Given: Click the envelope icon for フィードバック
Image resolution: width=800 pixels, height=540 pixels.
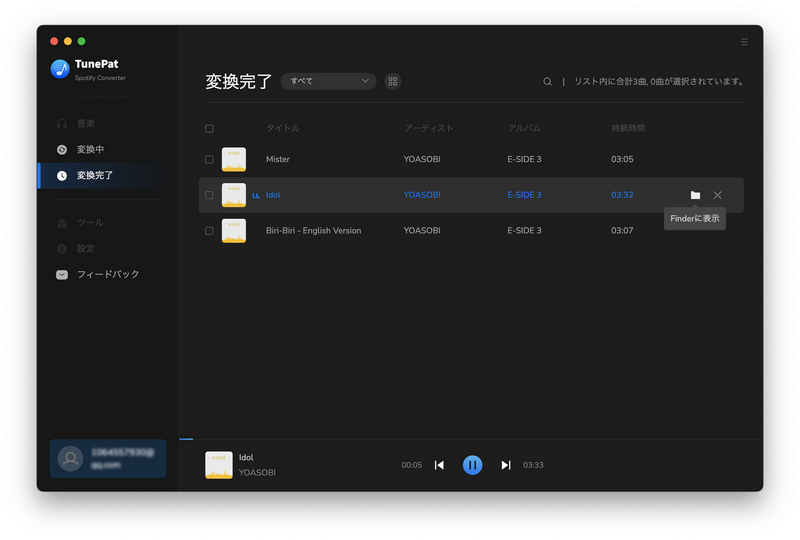Looking at the screenshot, I should coord(62,275).
